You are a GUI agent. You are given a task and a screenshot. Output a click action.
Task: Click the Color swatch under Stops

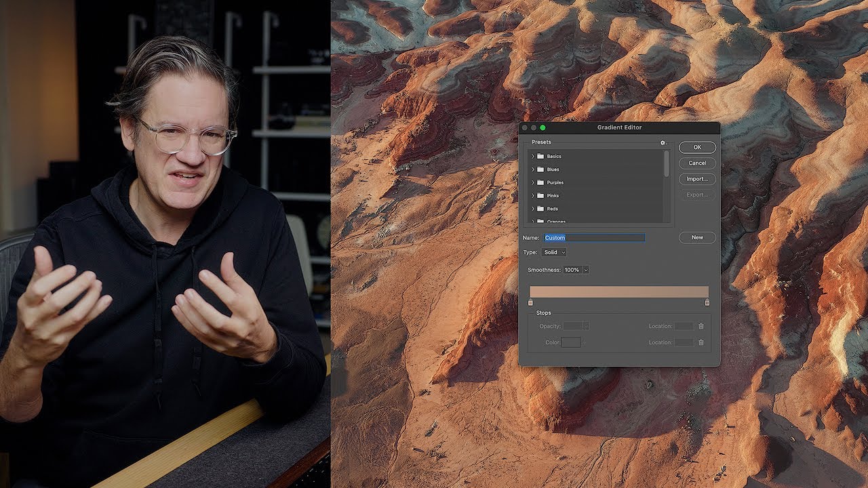(x=571, y=342)
